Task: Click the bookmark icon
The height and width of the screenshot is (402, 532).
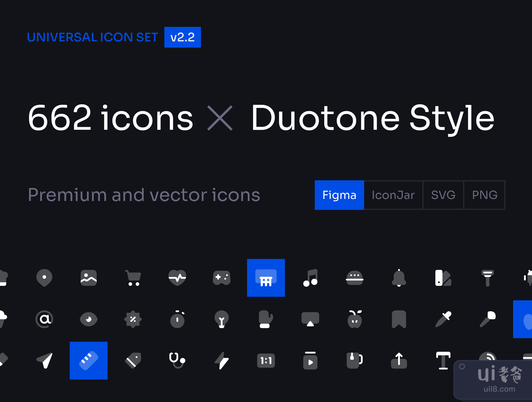Action: [399, 319]
